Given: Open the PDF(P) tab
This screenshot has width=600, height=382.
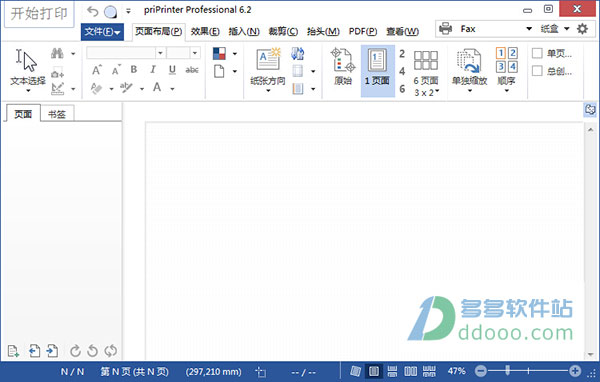Looking at the screenshot, I should 363,31.
